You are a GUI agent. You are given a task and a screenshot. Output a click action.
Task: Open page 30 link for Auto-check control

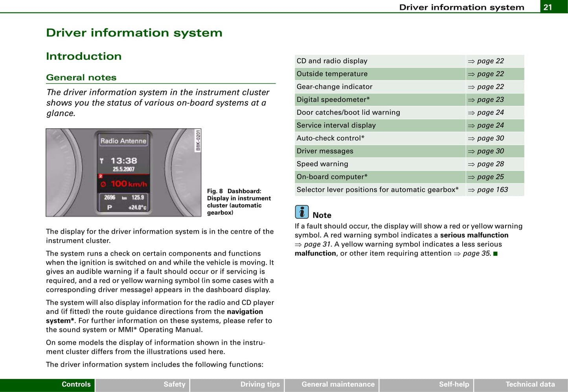pos(490,138)
